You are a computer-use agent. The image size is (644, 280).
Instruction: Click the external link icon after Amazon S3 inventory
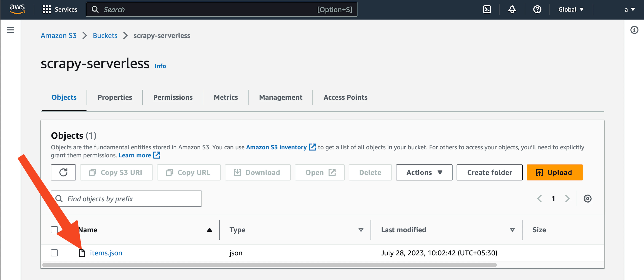click(x=312, y=147)
